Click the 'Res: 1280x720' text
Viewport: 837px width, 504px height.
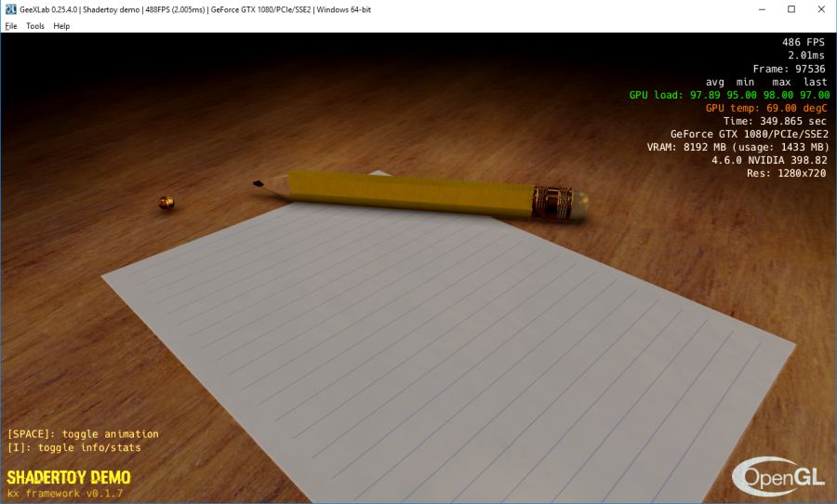786,173
